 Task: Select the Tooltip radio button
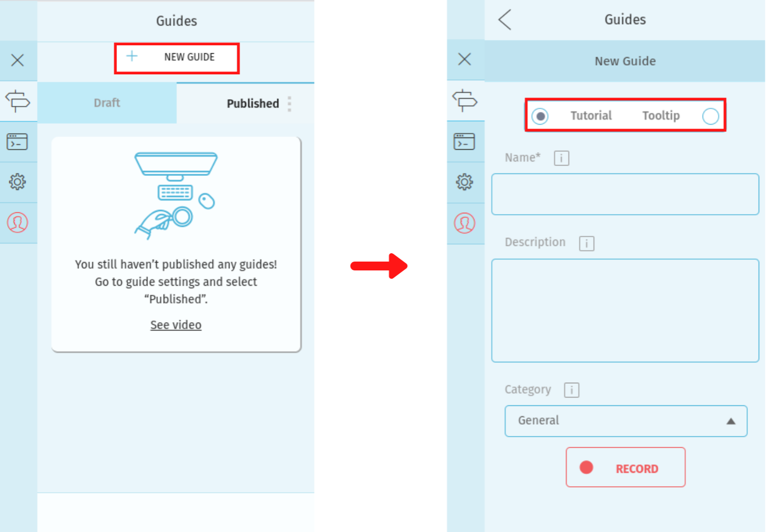[x=710, y=116]
